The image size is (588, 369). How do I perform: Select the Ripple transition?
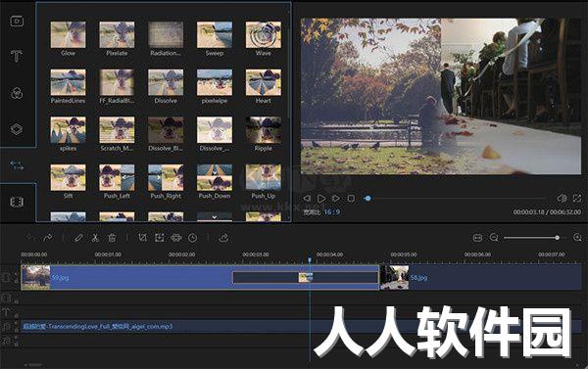pyautogui.click(x=263, y=130)
